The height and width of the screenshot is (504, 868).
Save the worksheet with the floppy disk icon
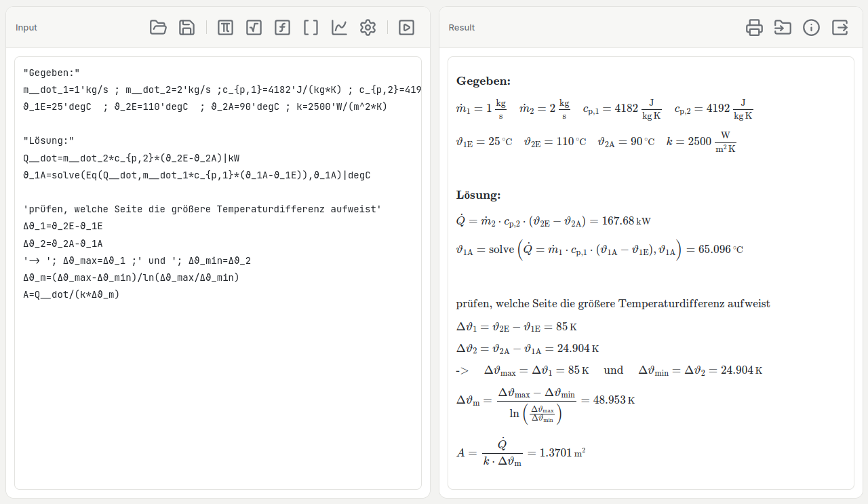pos(186,27)
